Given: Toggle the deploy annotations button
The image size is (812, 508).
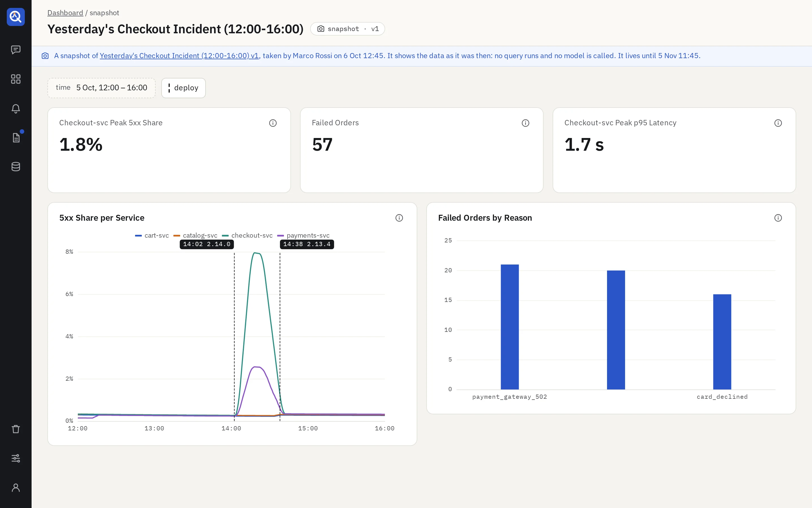Looking at the screenshot, I should click(183, 88).
